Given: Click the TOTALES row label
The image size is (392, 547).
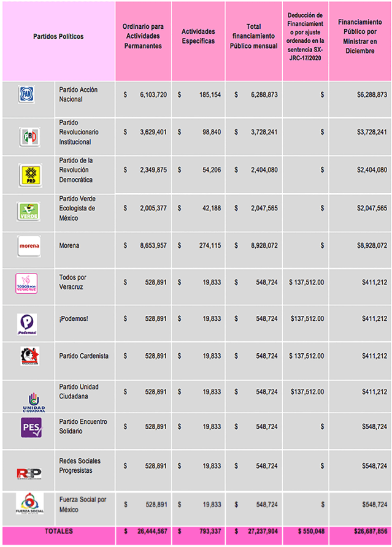Looking at the screenshot, I should pos(58,531).
